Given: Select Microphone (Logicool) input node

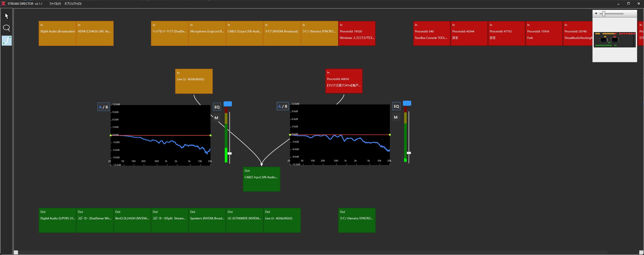Looking at the screenshot, I should [x=207, y=33].
